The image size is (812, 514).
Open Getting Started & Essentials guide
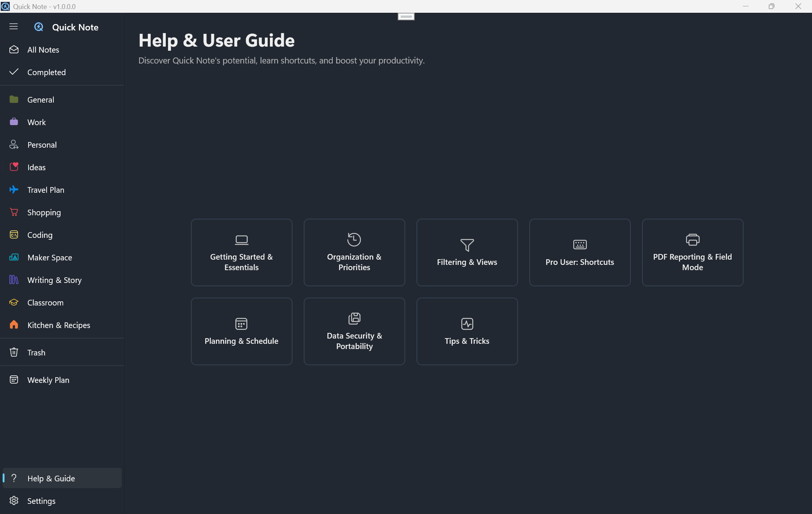click(241, 252)
